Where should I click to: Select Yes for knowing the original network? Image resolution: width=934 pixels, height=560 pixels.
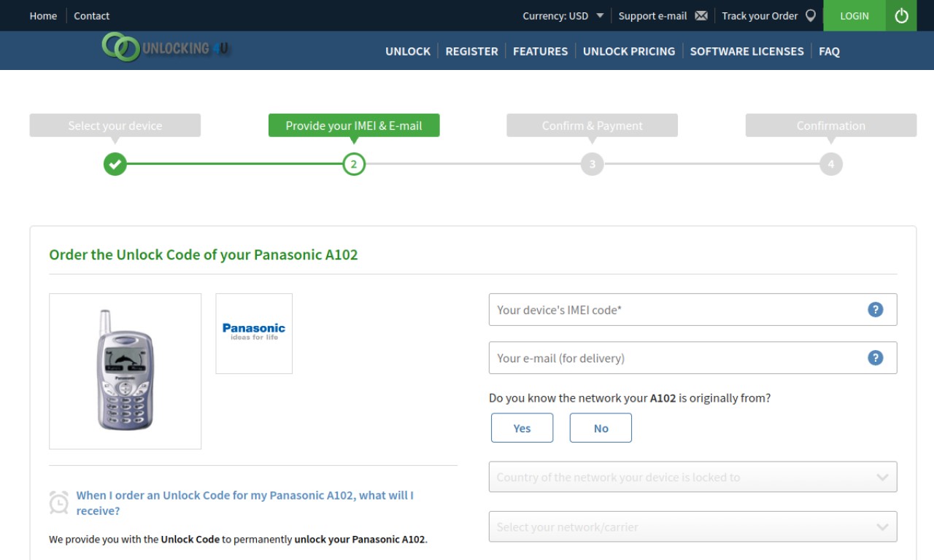coord(522,428)
